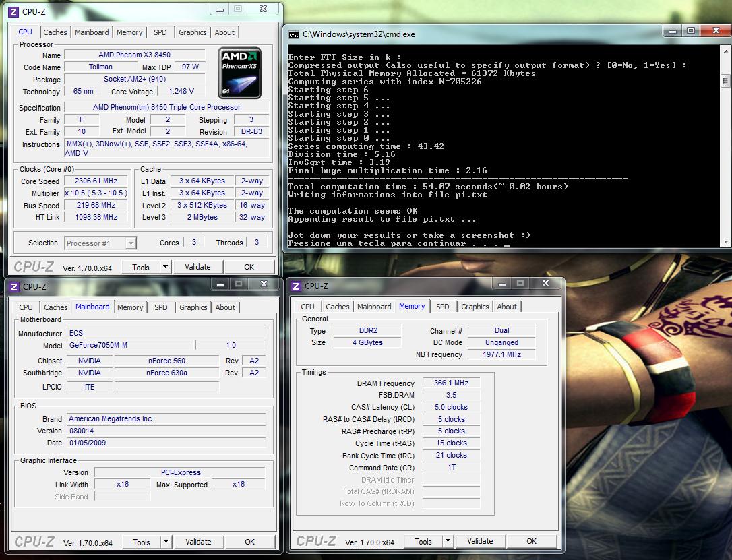Click the FSB:DRAM ratio value 3:5
This screenshot has height=560, width=732.
[451, 395]
